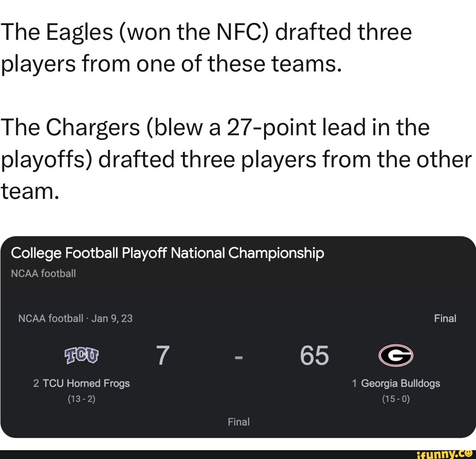Click the TCU seed number 2
476x459 pixels.
(36, 383)
